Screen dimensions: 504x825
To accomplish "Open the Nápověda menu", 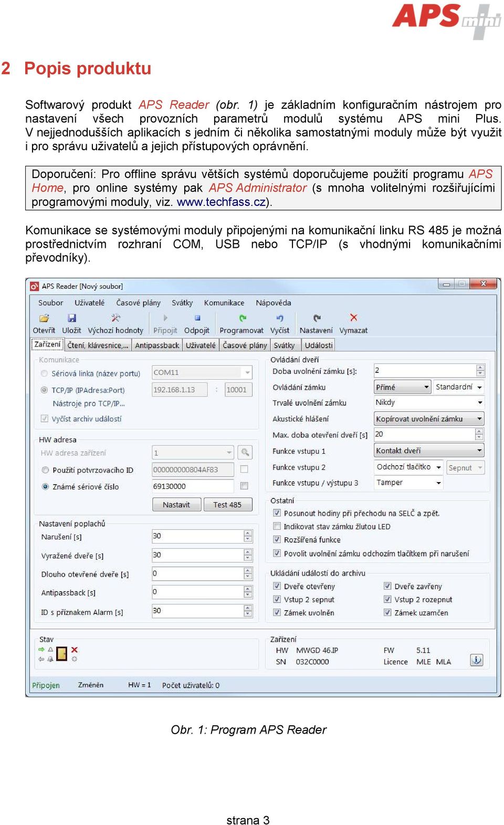I will 273,302.
